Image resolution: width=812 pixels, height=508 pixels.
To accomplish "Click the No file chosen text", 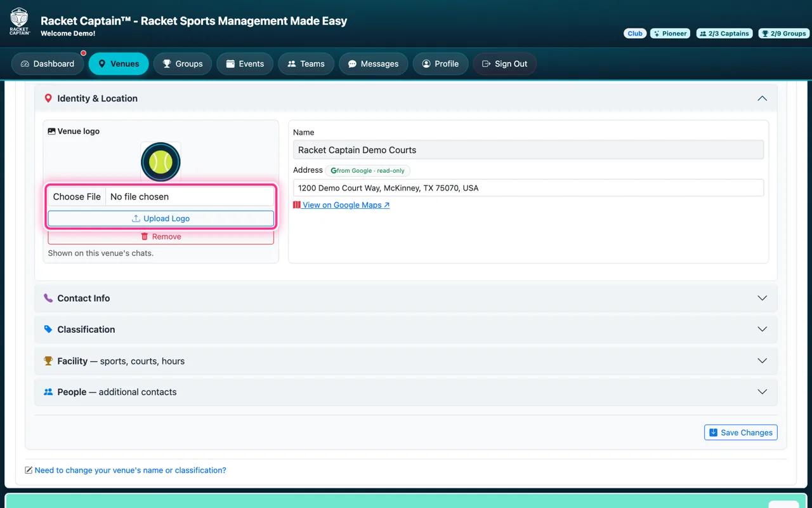I will point(140,197).
